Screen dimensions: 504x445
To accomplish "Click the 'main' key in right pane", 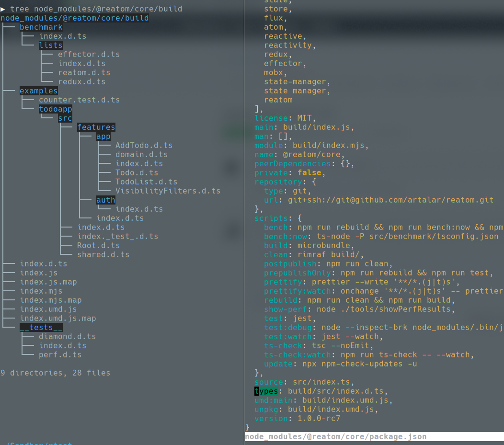I will tap(263, 127).
